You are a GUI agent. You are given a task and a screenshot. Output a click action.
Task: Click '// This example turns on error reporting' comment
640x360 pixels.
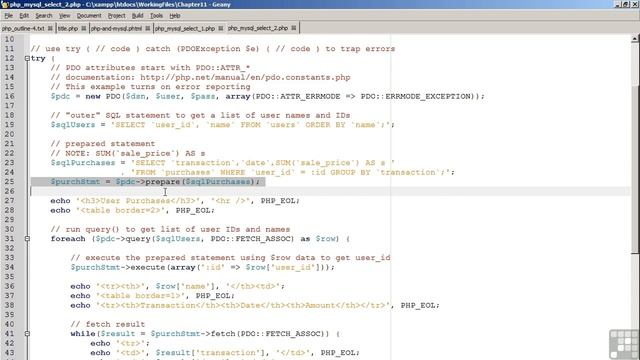(151, 87)
